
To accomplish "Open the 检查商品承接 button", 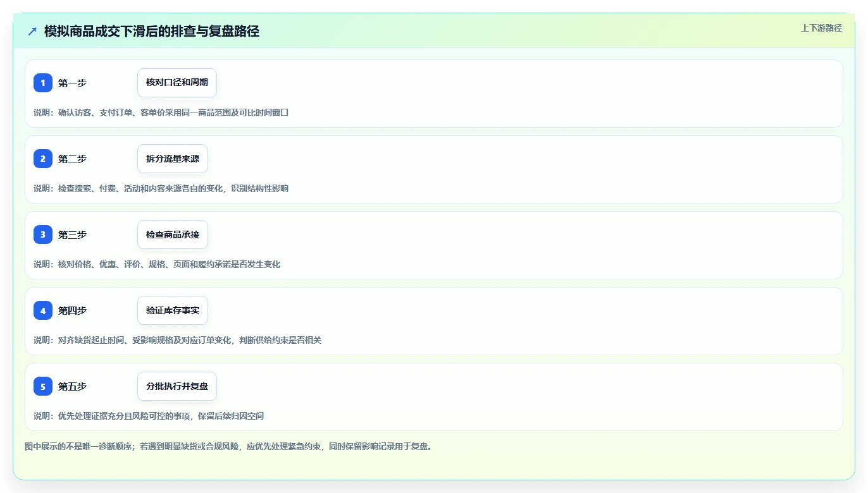I will tap(173, 234).
